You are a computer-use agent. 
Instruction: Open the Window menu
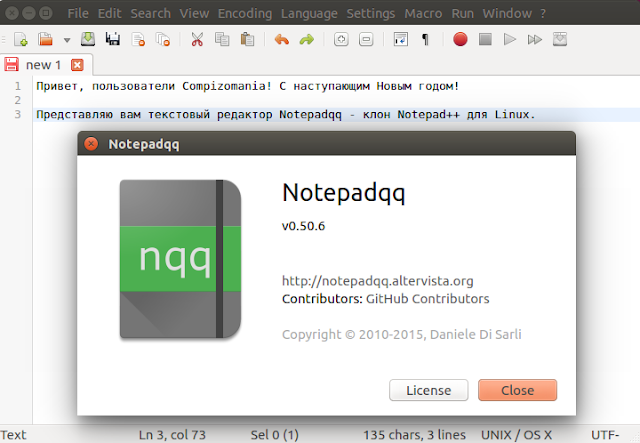coord(507,13)
